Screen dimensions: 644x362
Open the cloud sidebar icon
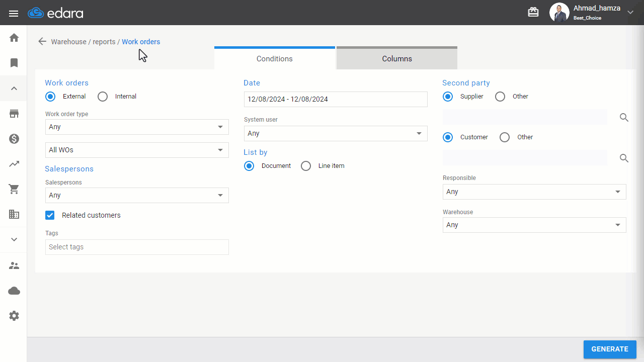[x=14, y=291]
